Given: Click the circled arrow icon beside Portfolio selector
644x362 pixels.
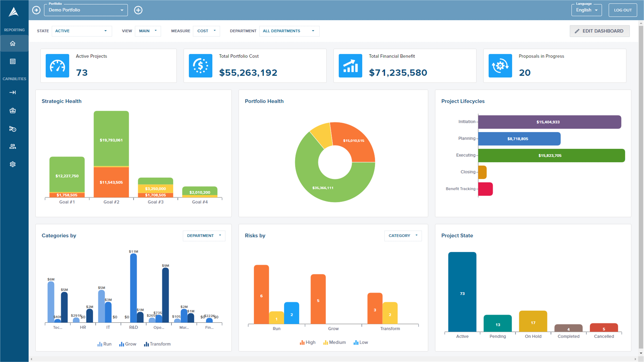Looking at the screenshot, I should point(36,10).
